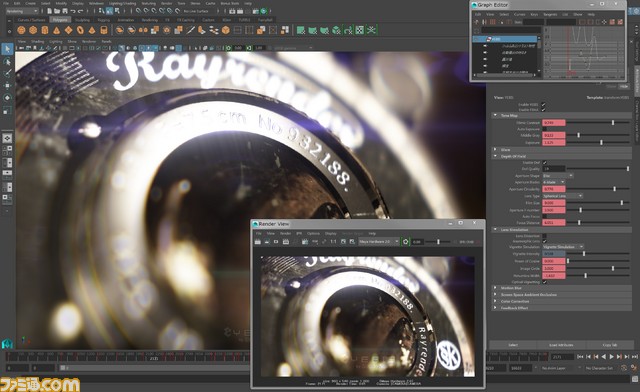Click the polygon cone shelf icon
The width and height of the screenshot is (640, 392).
tap(57, 30)
